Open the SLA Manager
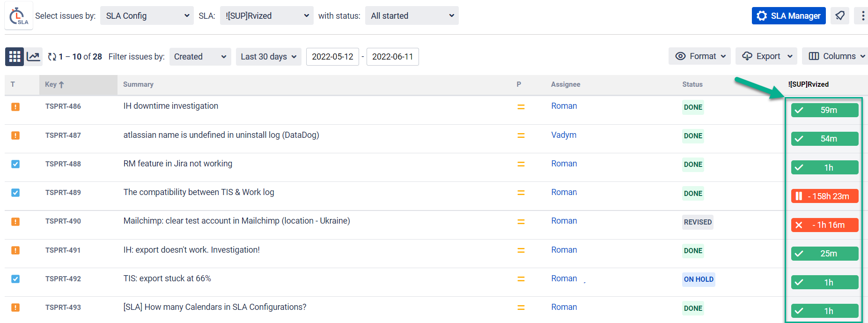 (x=788, y=15)
